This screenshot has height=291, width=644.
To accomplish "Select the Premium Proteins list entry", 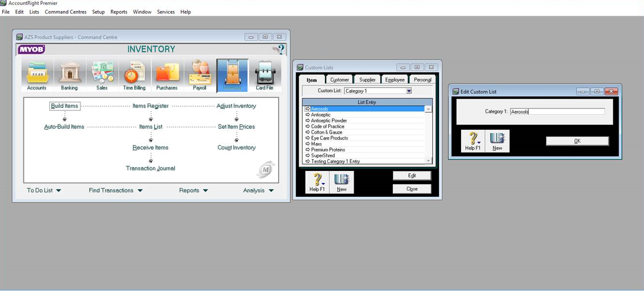I will (x=364, y=150).
